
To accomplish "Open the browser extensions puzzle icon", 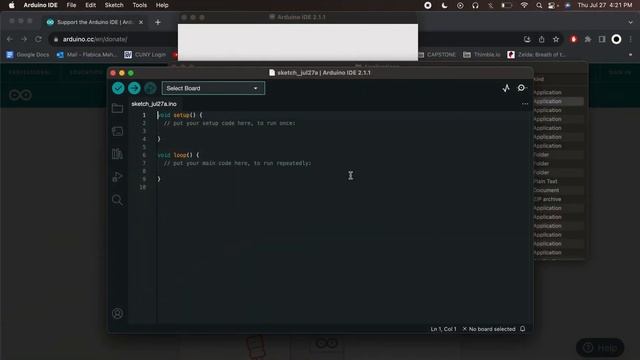I will click(588, 39).
